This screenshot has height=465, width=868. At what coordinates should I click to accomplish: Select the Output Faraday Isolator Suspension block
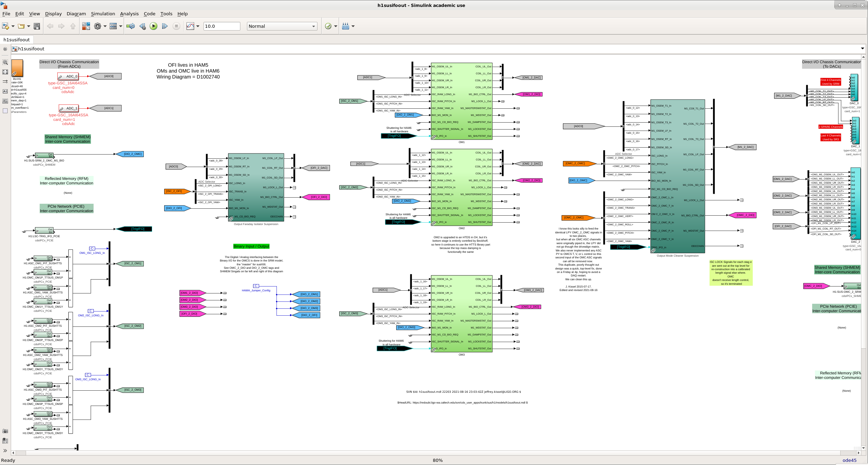[x=256, y=187]
